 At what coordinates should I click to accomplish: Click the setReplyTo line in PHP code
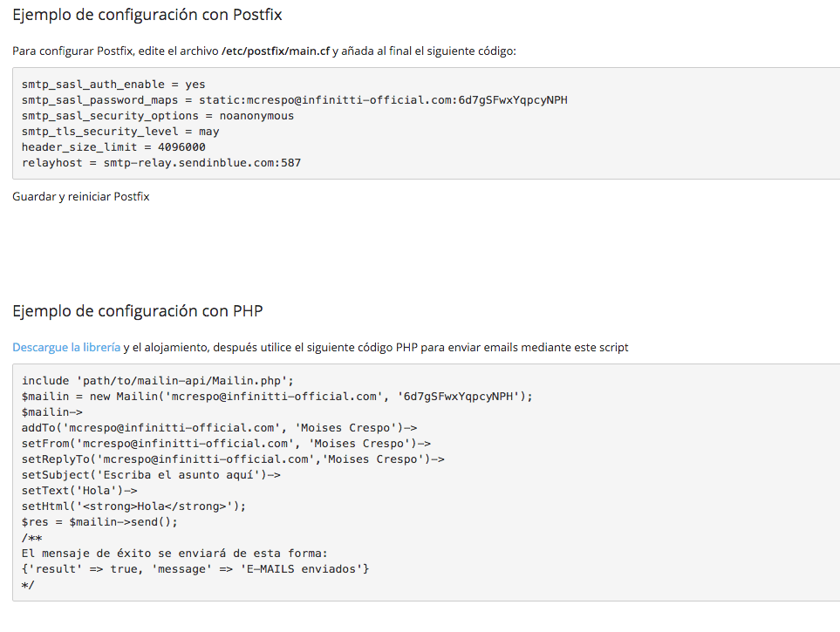pyautogui.click(x=233, y=459)
